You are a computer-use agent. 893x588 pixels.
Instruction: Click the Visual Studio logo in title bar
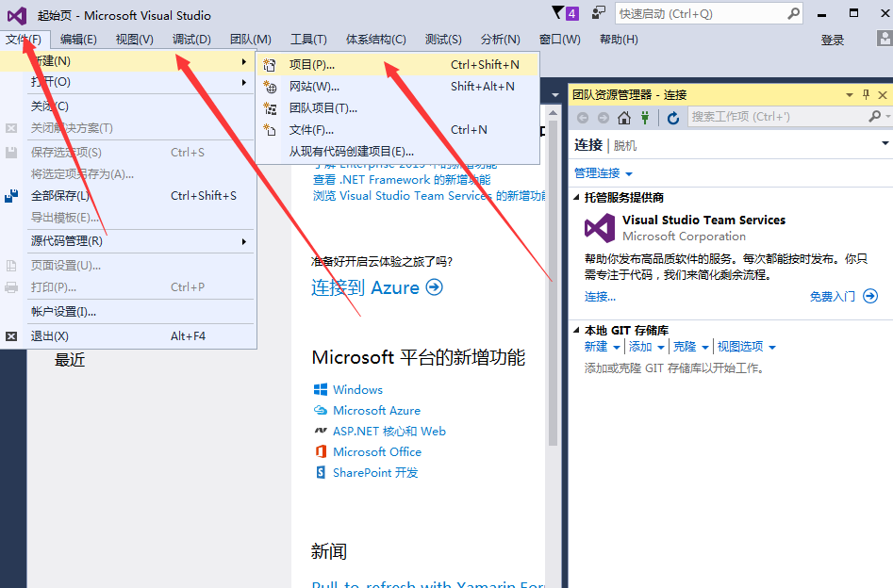[x=17, y=15]
